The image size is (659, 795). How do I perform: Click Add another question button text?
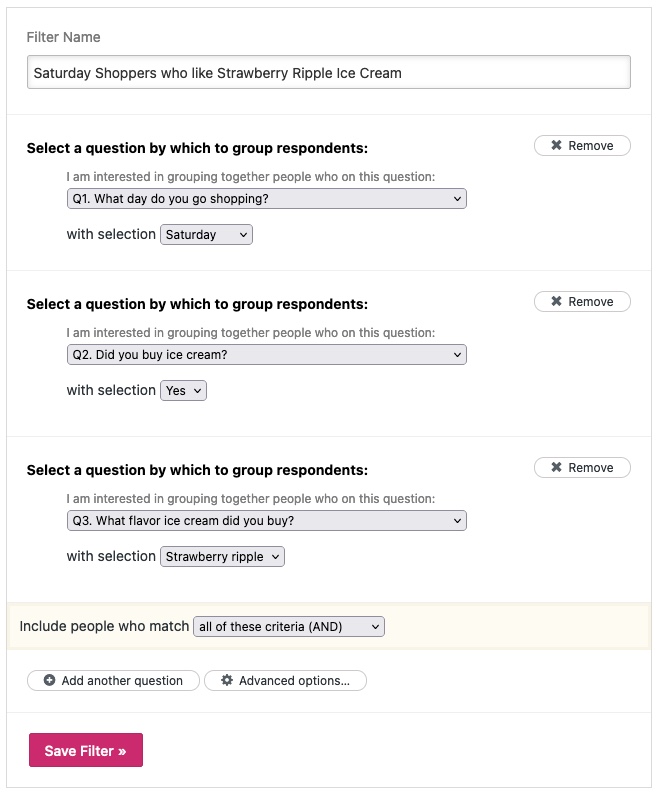[x=122, y=681]
